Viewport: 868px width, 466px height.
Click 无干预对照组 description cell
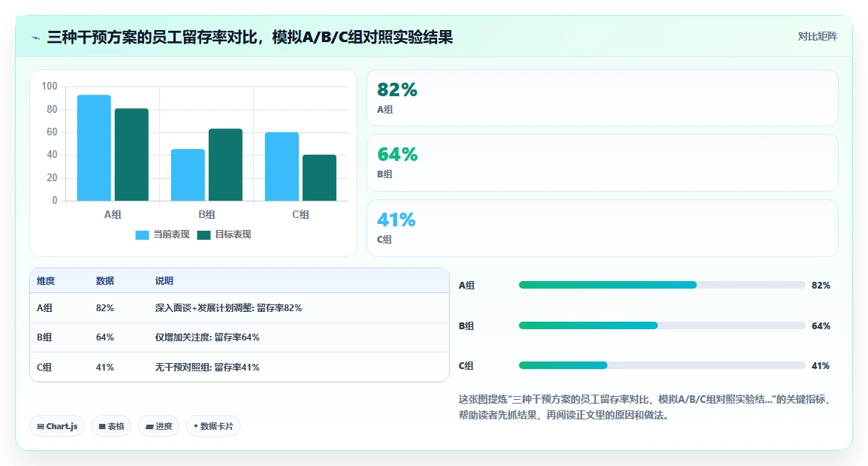pyautogui.click(x=207, y=368)
